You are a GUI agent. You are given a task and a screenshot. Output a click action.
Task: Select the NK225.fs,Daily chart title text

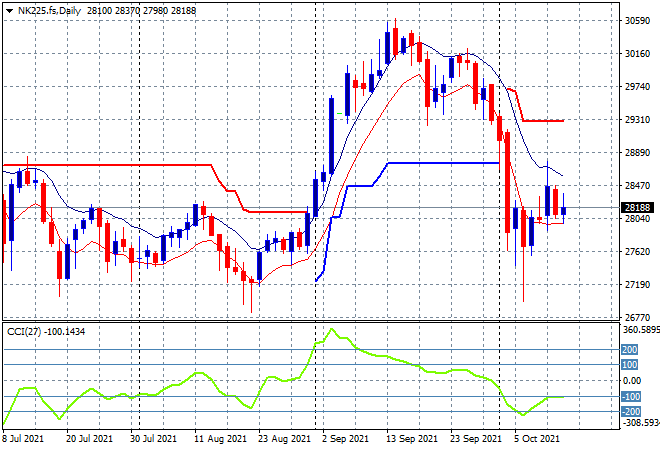[x=49, y=11]
